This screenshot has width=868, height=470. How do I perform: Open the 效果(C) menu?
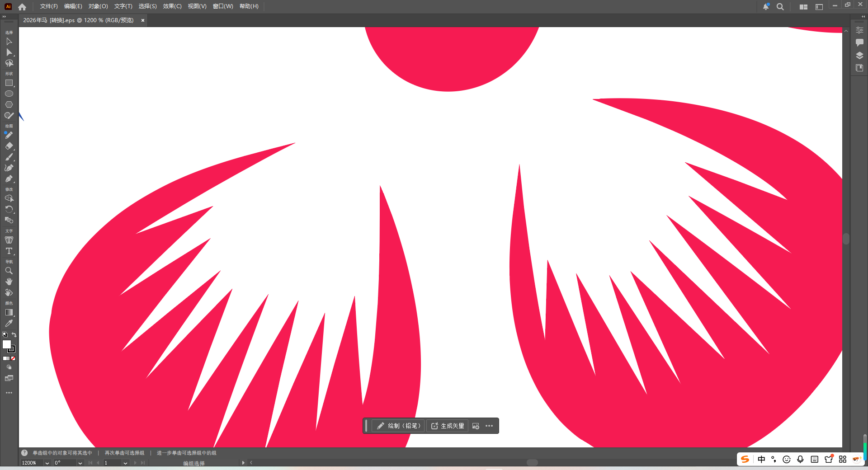click(x=172, y=6)
